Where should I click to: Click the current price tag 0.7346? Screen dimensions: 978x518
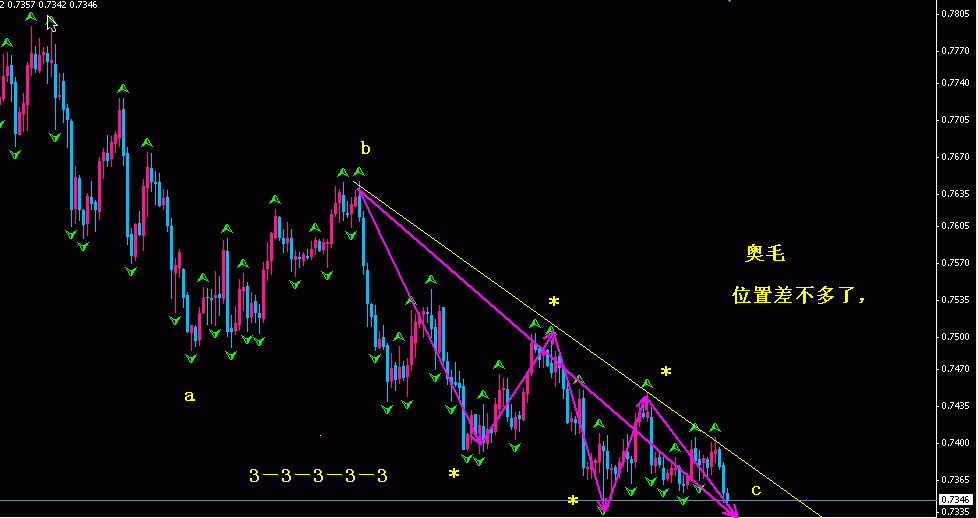coord(956,500)
